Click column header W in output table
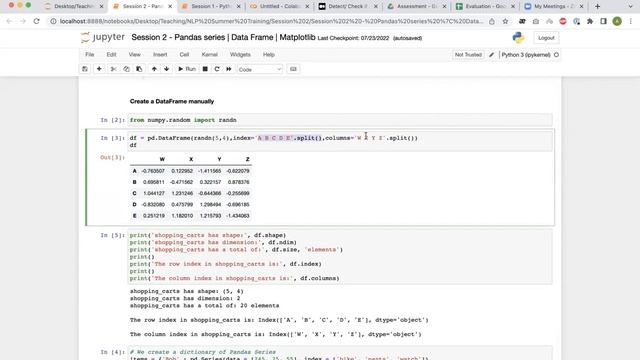This screenshot has width=640, height=360. (x=162, y=159)
